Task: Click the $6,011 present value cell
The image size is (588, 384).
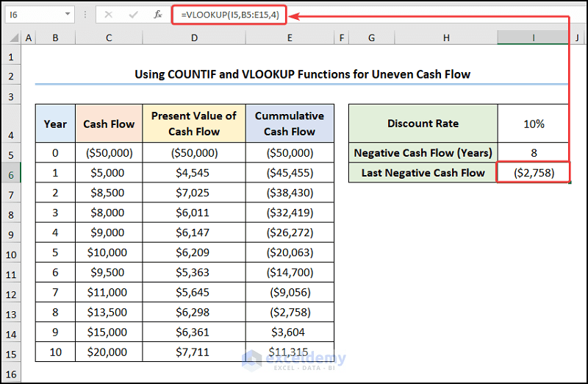Action: tap(194, 213)
